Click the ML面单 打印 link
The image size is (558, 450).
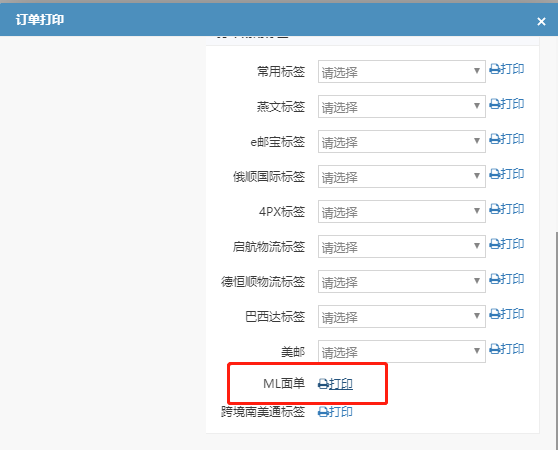click(x=335, y=384)
